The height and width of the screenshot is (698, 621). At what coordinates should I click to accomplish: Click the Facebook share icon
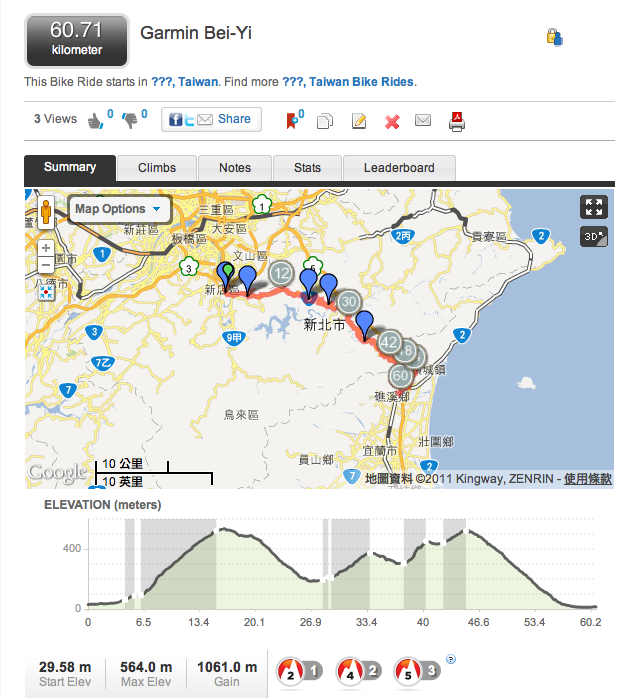(x=175, y=119)
